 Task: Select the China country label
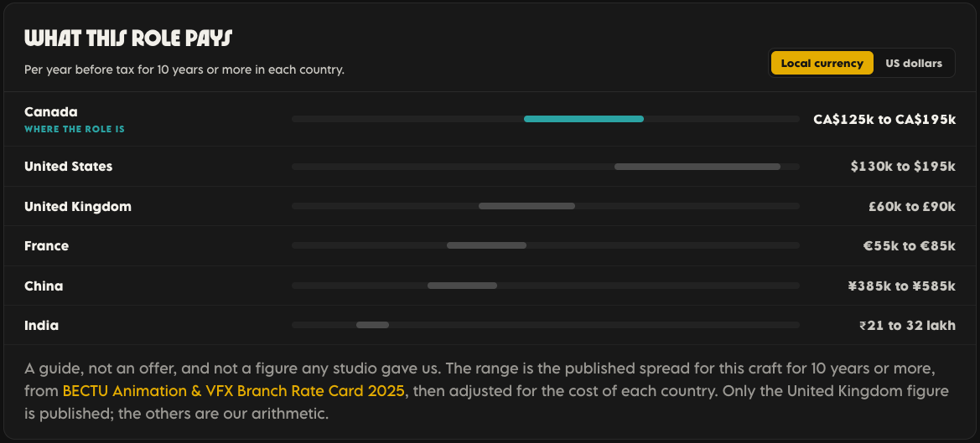(44, 286)
